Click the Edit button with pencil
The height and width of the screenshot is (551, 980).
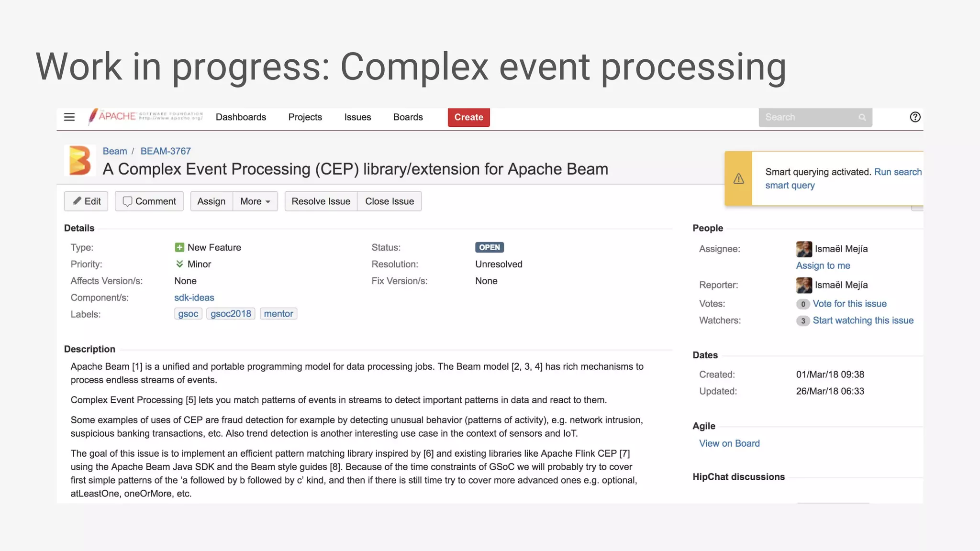pyautogui.click(x=86, y=201)
